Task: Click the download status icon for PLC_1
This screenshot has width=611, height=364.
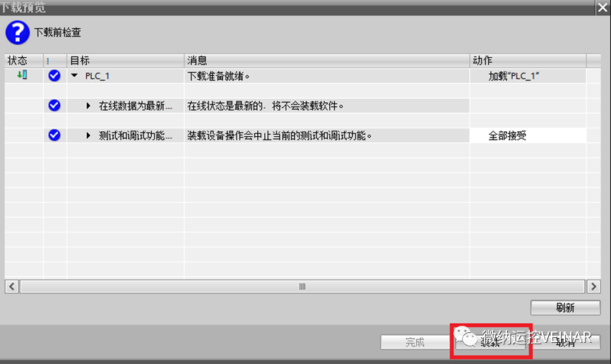Action: click(x=23, y=75)
